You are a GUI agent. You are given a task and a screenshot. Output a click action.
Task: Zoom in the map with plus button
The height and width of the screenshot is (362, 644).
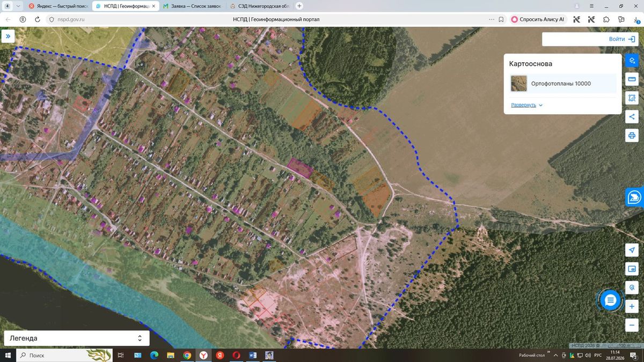632,306
